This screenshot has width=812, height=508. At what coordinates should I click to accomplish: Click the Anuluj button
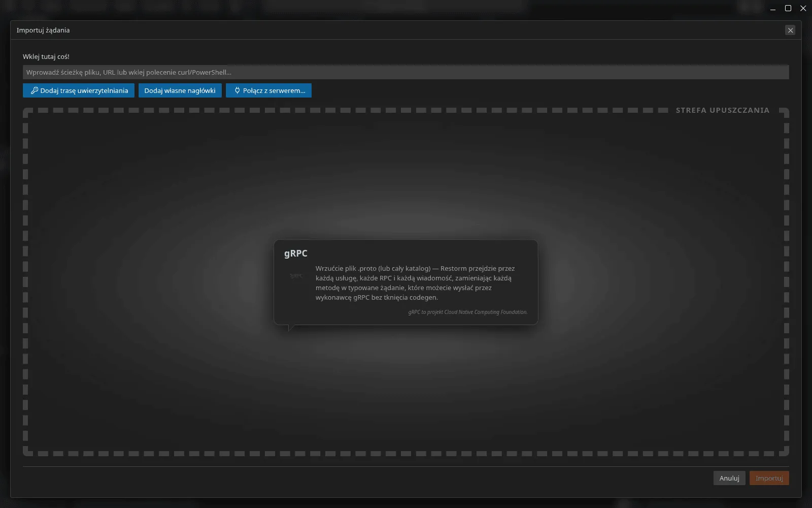tap(729, 478)
